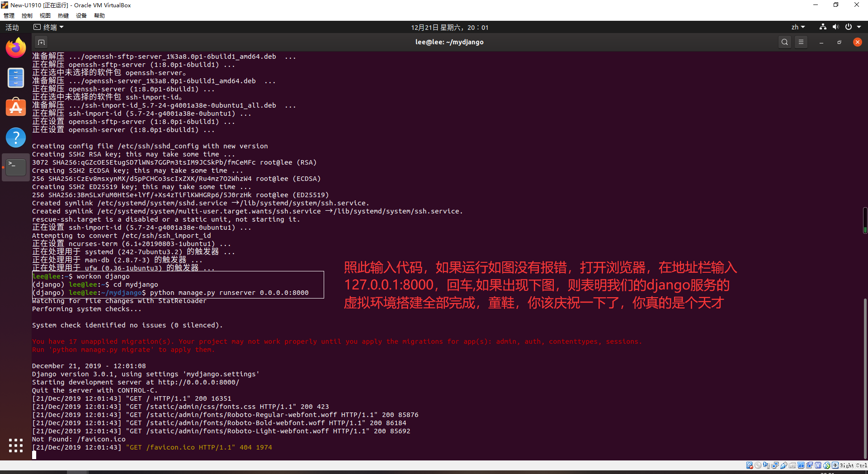The width and height of the screenshot is (868, 474).
Task: Click VirtualBox hard disk activity icon
Action: (x=750, y=465)
